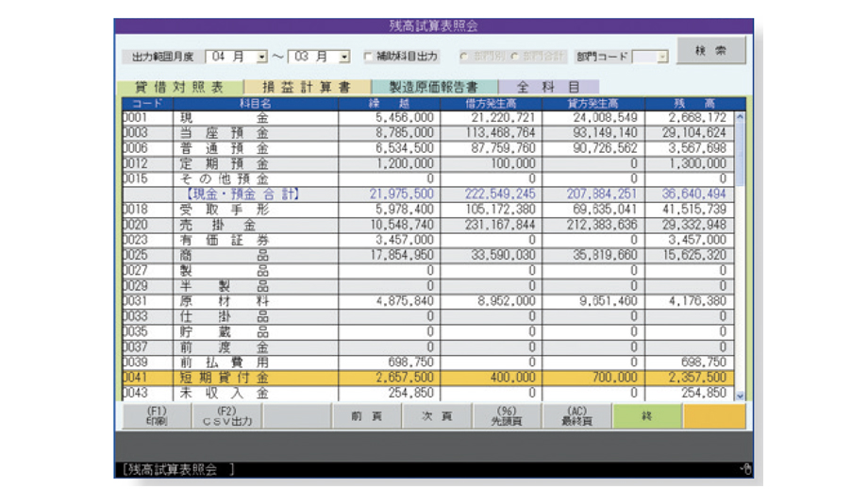Open the start month 04月 dropdown

click(261, 57)
